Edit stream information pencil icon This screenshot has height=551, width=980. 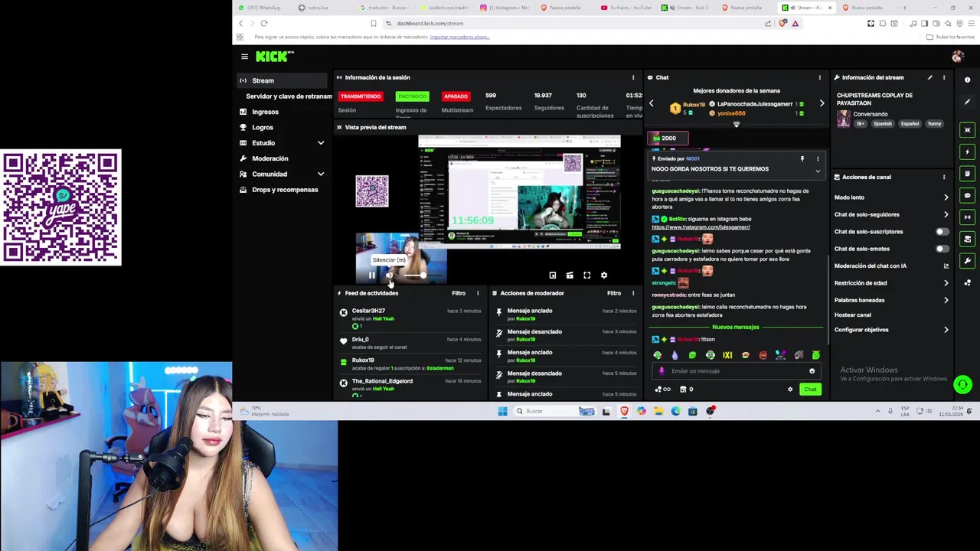[x=929, y=77]
